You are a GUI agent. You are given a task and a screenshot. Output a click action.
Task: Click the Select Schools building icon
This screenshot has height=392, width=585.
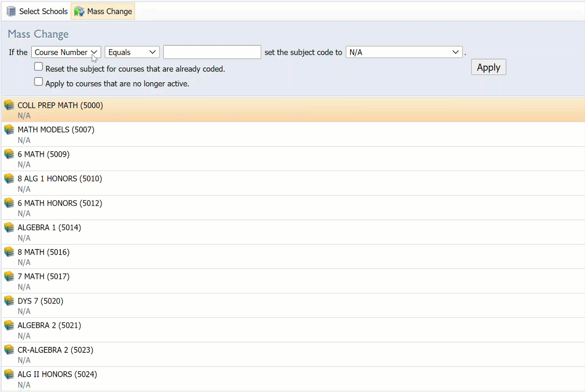tap(11, 11)
